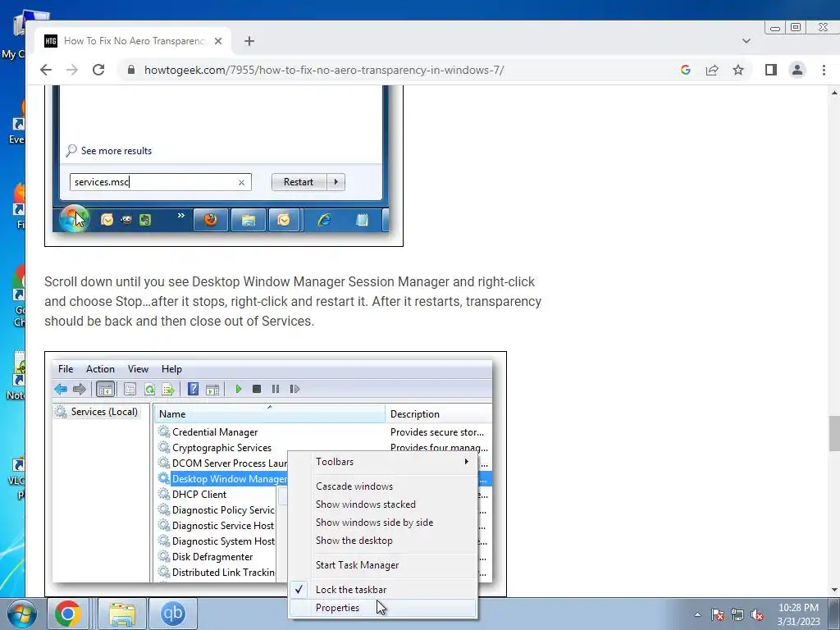Click the paragraph starting "Scroll down until you see"
The width and height of the screenshot is (840, 630).
pyautogui.click(x=293, y=302)
